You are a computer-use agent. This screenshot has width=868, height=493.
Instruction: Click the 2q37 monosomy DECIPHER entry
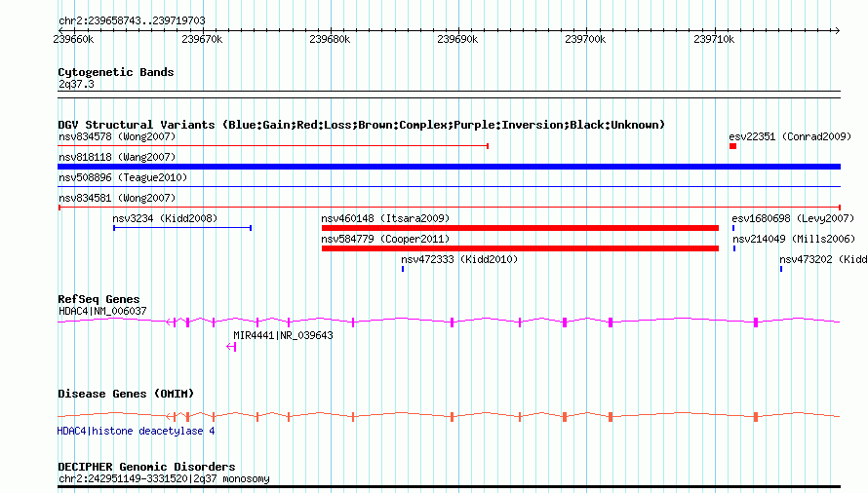164,479
